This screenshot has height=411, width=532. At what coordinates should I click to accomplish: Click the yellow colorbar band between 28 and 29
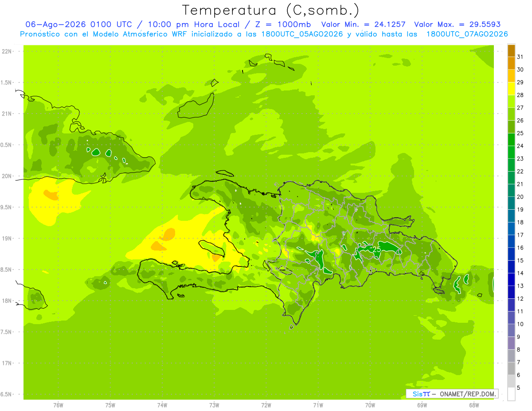click(x=511, y=89)
